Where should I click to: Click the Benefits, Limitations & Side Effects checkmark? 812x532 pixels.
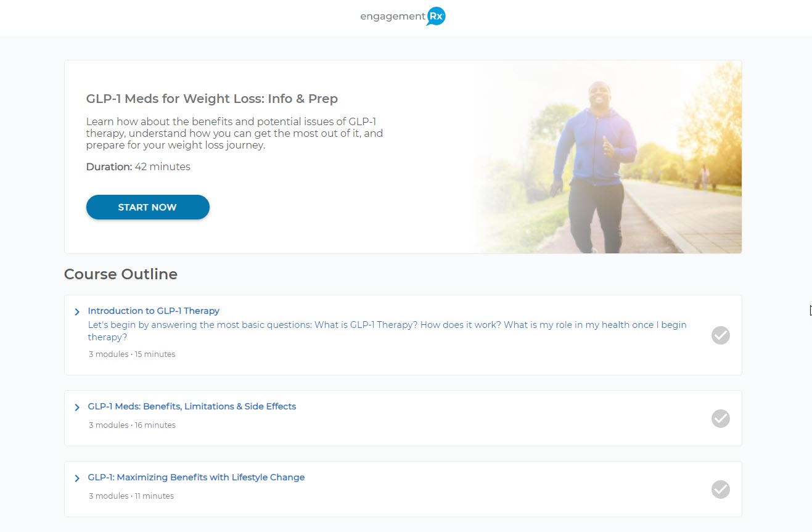[x=720, y=419]
